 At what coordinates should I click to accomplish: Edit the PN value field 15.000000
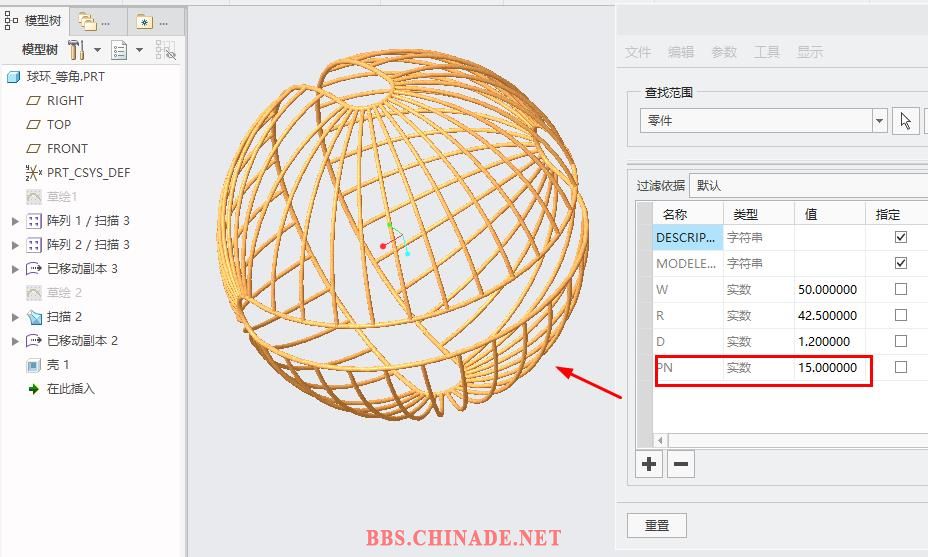pos(828,368)
